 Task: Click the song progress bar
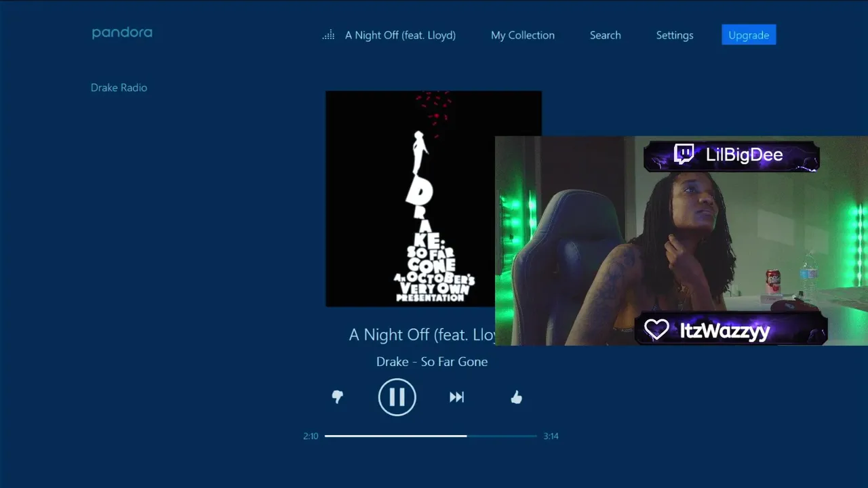[431, 436]
